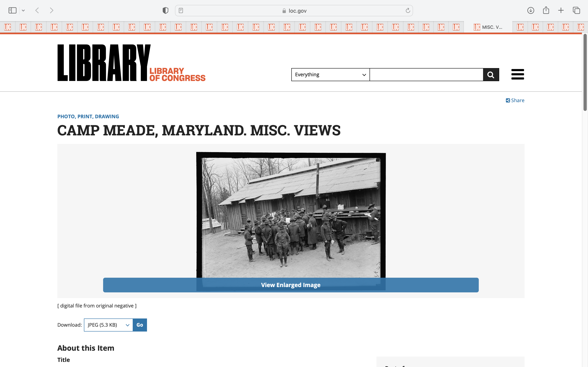Open Safari downloads icon

click(x=531, y=10)
